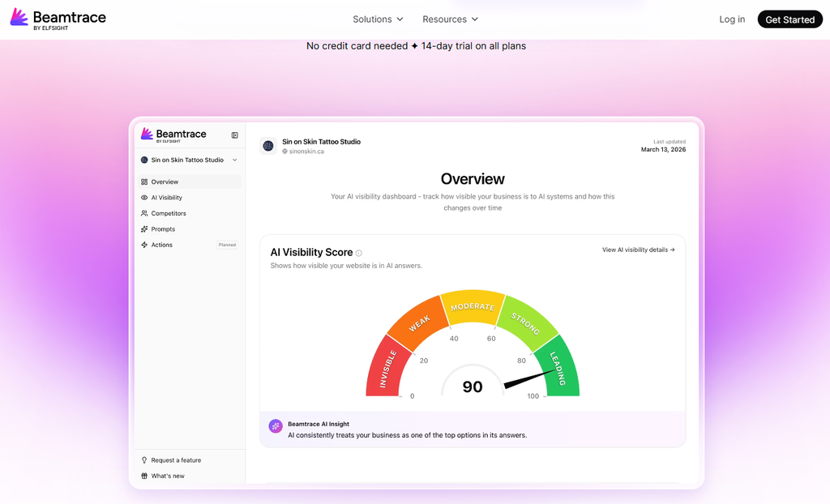Collapse the sidebar using the panel toggle icon
The height and width of the screenshot is (504, 830).
(x=234, y=135)
